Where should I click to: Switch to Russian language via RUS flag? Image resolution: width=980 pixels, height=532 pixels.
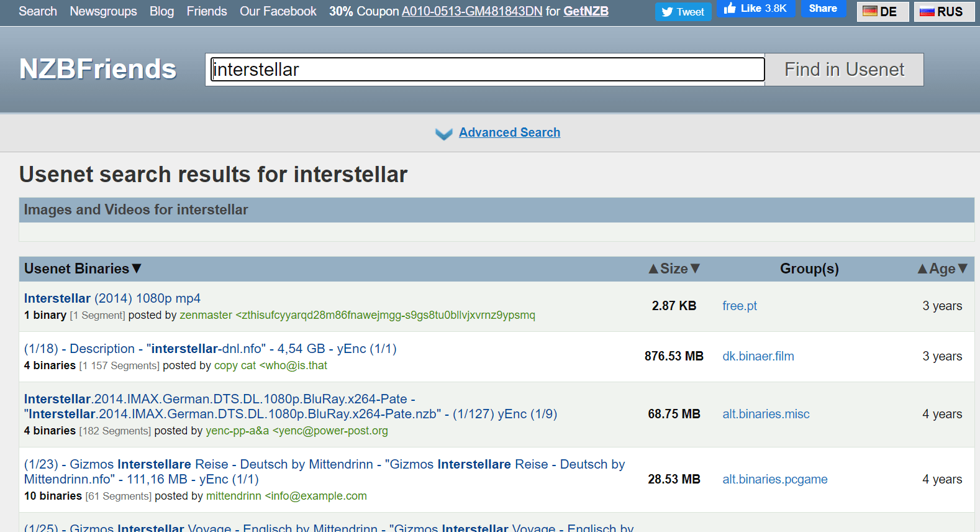[x=943, y=12]
